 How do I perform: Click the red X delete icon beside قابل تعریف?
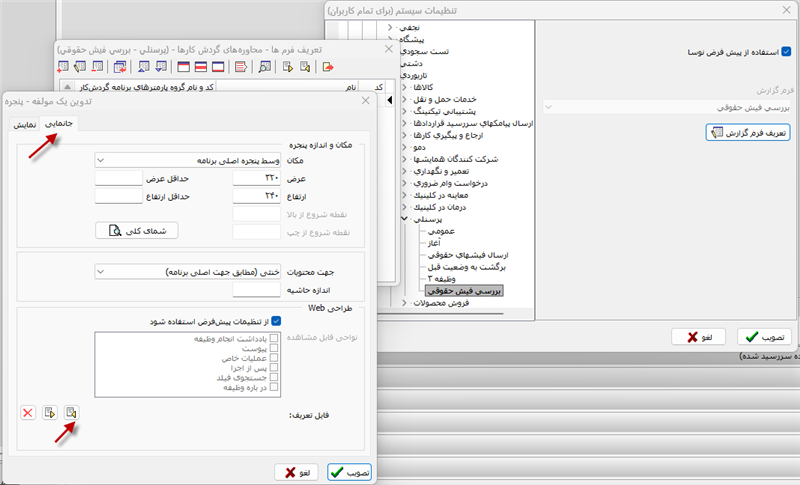28,413
